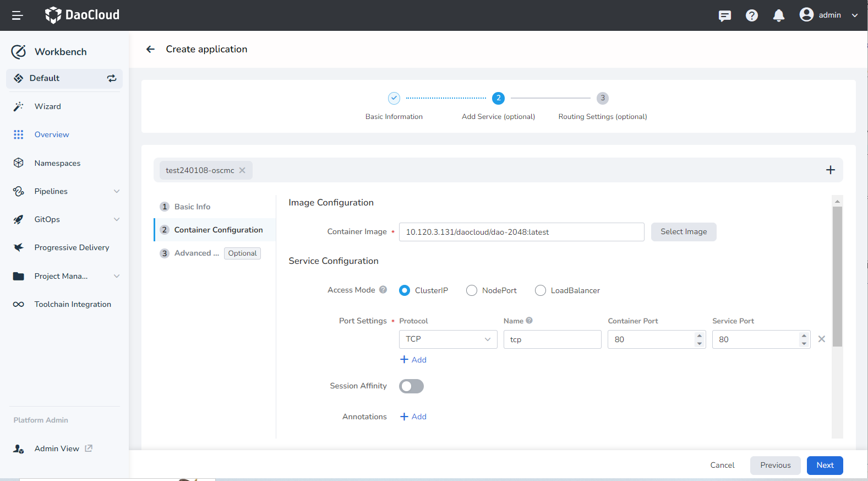Click the back arrow beside Create application
This screenshot has width=868, height=481.
[x=150, y=50]
